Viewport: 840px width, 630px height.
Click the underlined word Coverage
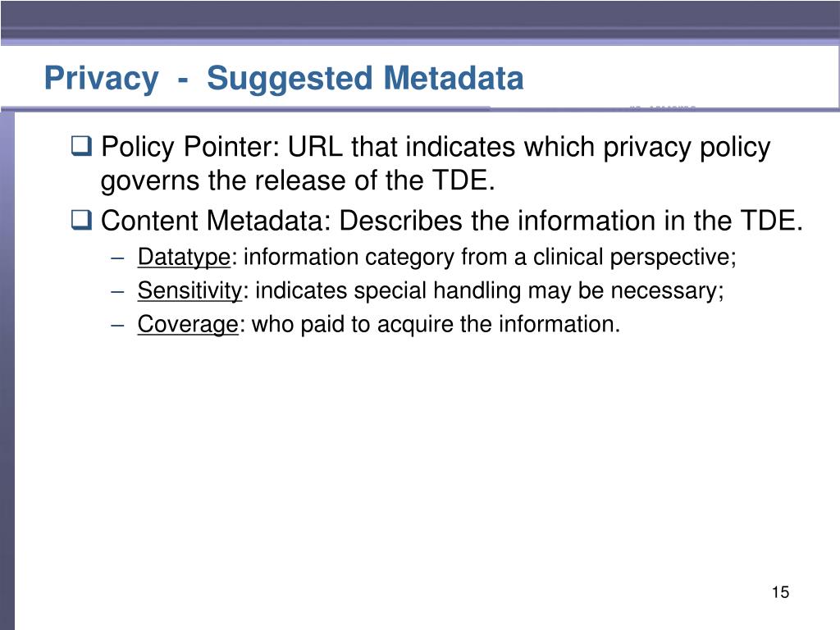188,325
